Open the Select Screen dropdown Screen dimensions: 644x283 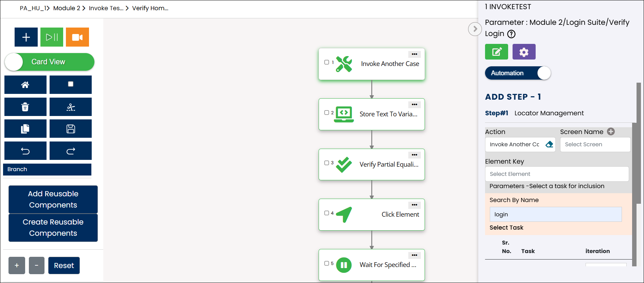pyautogui.click(x=595, y=145)
